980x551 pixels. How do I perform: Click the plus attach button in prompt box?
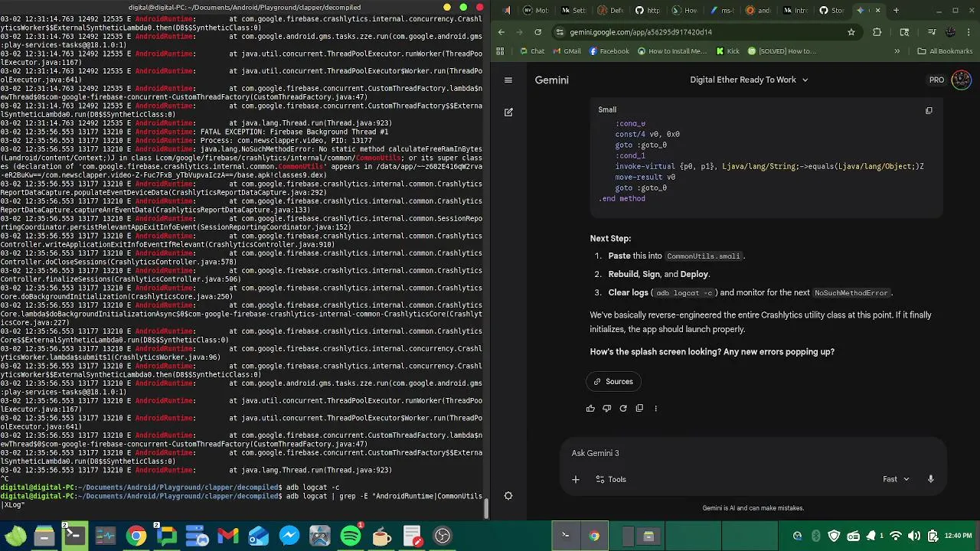click(x=576, y=479)
